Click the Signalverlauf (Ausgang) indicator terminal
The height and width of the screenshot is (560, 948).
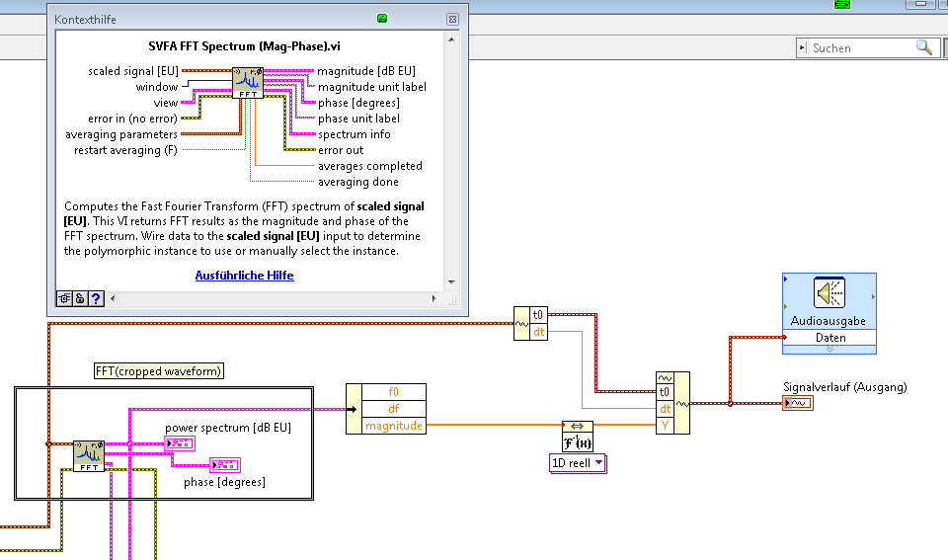798,403
